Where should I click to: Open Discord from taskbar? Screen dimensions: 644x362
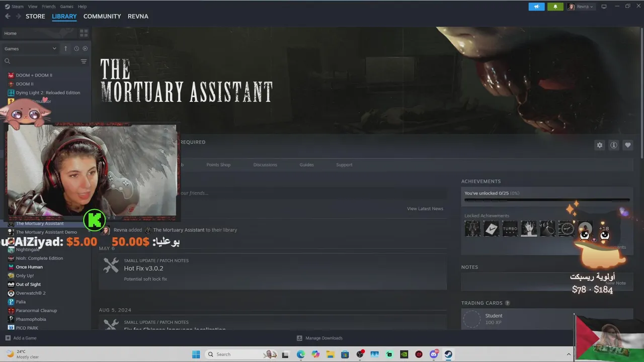pos(434,354)
